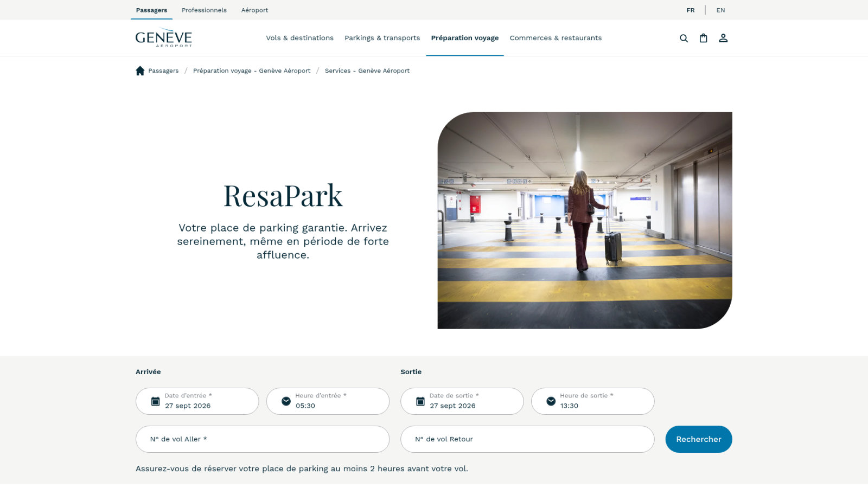Switch language to EN
Viewport: 868px width, 488px height.
[720, 10]
